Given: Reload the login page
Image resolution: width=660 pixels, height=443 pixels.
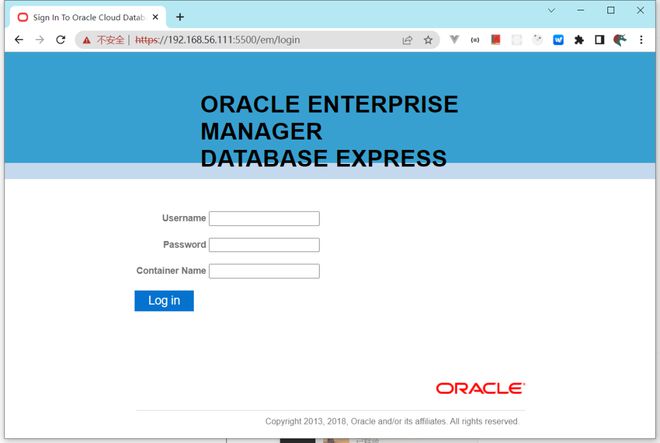Looking at the screenshot, I should (61, 40).
